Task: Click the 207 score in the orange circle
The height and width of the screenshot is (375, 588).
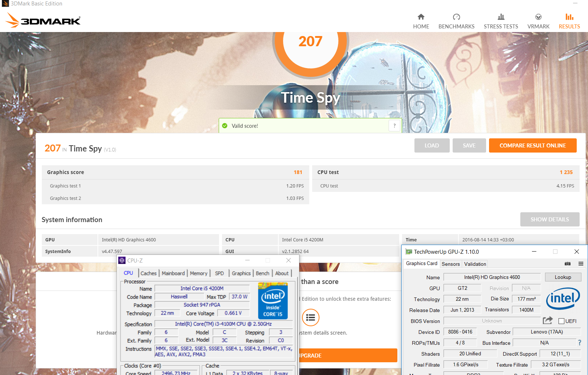Action: [x=310, y=41]
